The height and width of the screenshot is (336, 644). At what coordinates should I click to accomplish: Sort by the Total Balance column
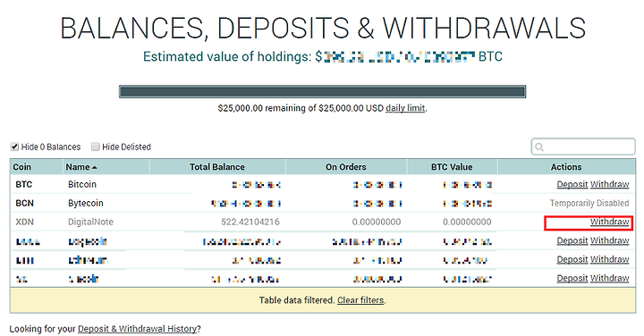[x=216, y=167]
